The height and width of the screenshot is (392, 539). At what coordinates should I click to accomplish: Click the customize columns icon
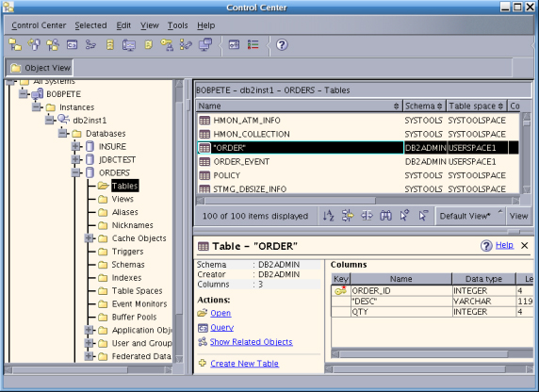point(367,216)
